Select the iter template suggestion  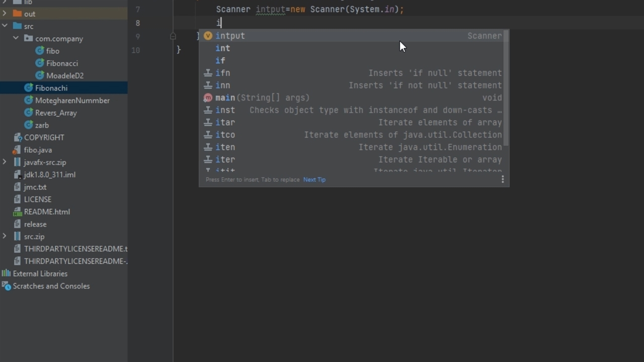coord(225,159)
